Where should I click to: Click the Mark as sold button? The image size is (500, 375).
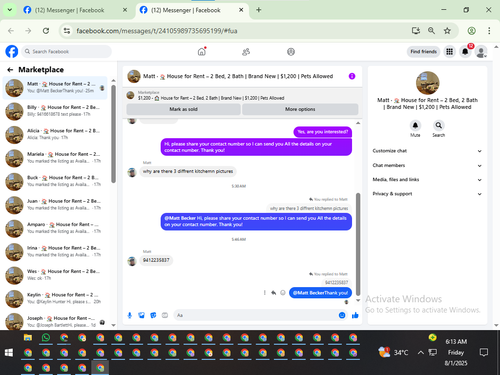[183, 109]
